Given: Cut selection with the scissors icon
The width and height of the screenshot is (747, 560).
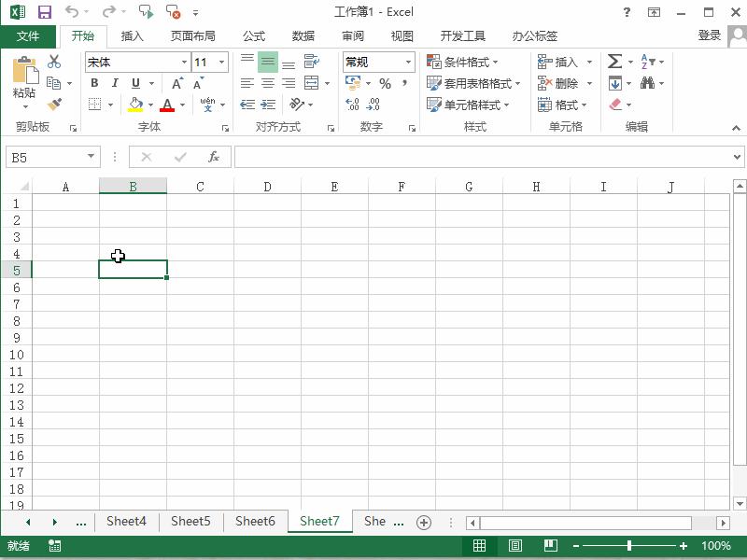Looking at the screenshot, I should tap(54, 62).
